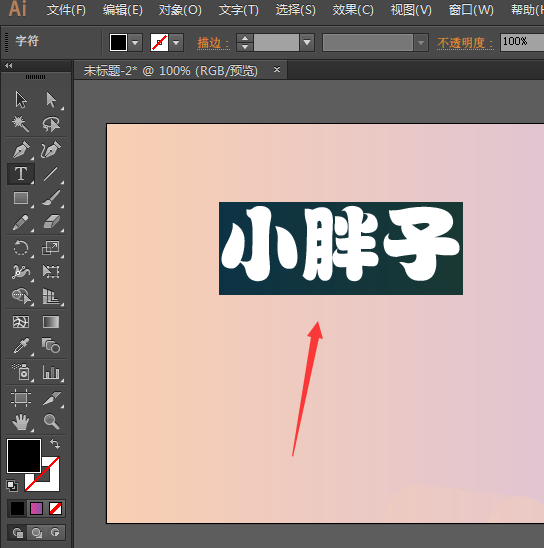Image resolution: width=544 pixels, height=548 pixels.
Task: Choose Draw Behind mode
Action: coord(36,533)
